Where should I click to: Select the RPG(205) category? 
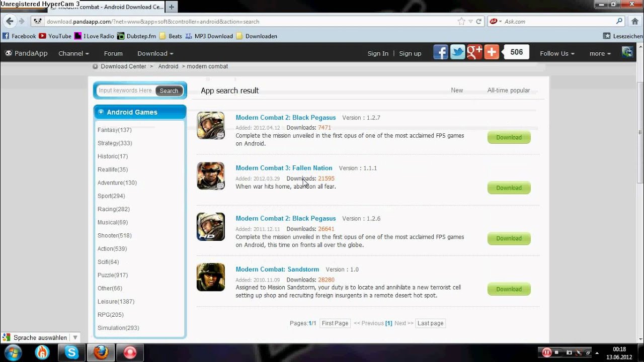click(110, 315)
